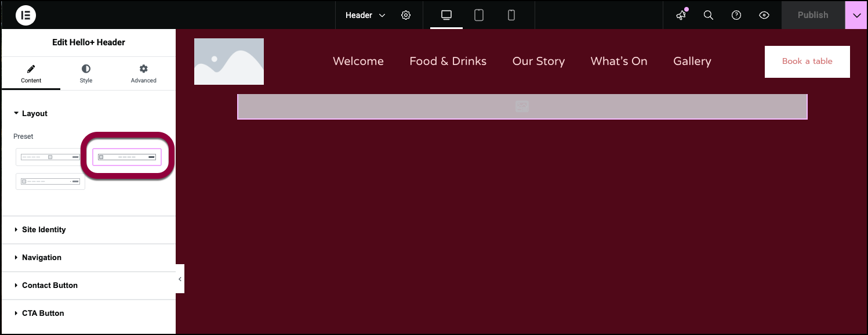Collapse the editor panel with side arrow
This screenshot has width=868, height=335.
(180, 279)
